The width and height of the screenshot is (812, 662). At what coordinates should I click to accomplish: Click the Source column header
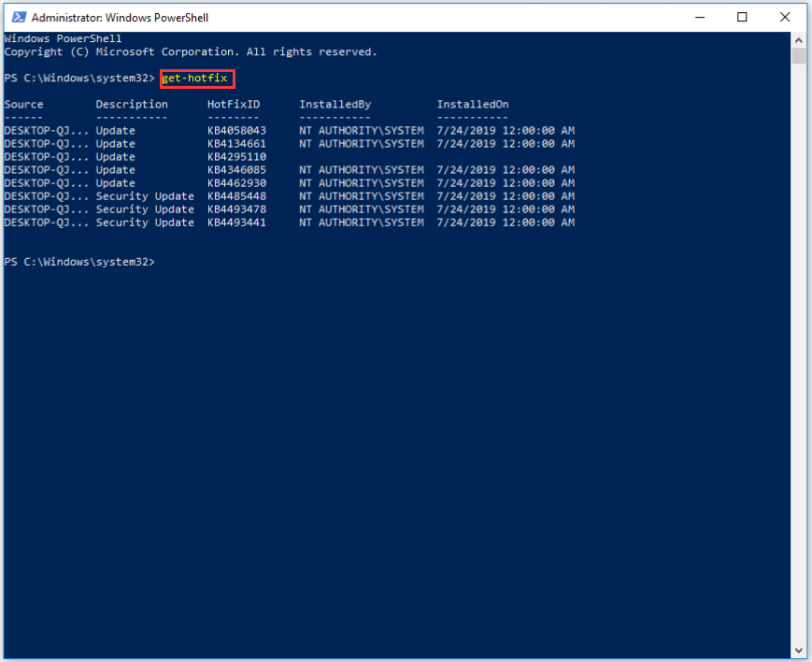(23, 104)
